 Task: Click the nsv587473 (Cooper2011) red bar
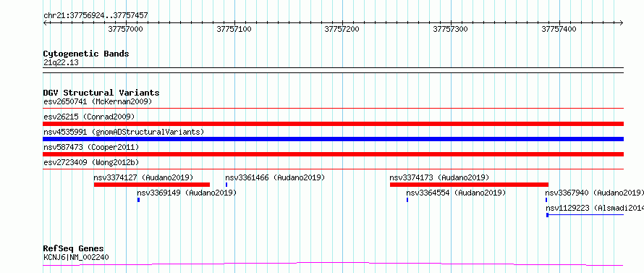click(333, 154)
